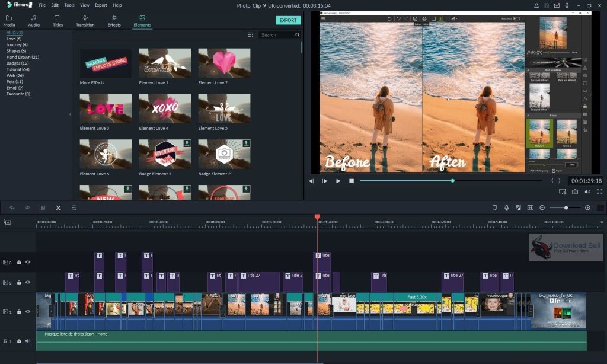Image resolution: width=607 pixels, height=364 pixels.
Task: Click the redo arrow icon
Action: click(26, 207)
